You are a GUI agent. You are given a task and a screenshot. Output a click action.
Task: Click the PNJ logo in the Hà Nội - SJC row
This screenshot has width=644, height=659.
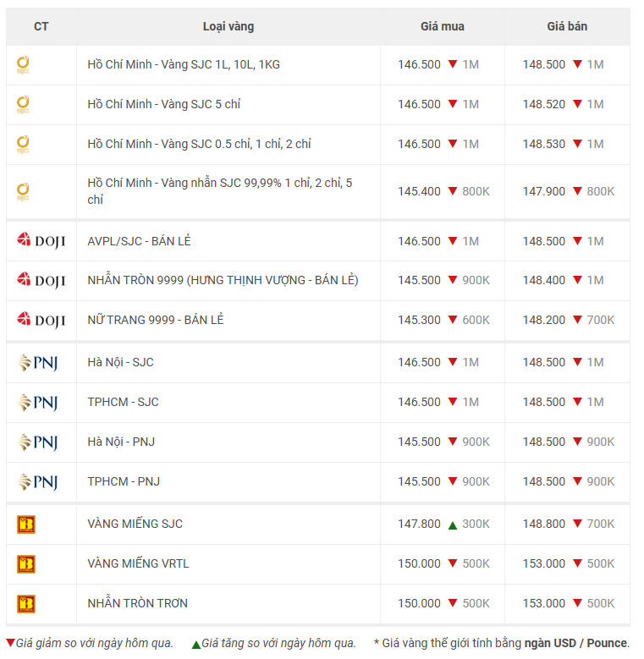[37, 363]
